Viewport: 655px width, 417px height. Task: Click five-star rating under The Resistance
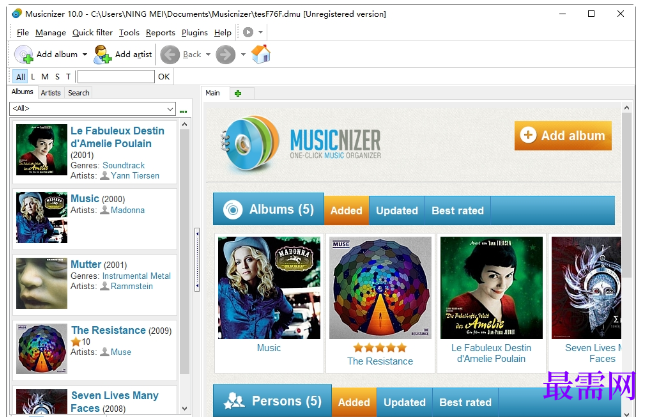click(x=380, y=348)
